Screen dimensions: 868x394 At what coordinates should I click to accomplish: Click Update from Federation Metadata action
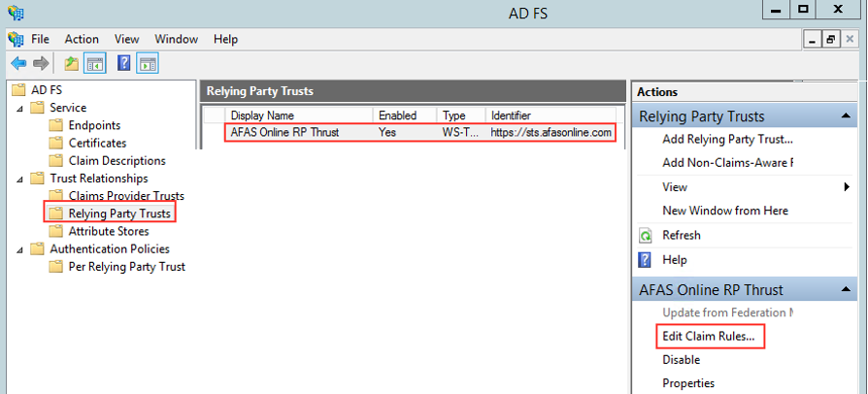[728, 312]
